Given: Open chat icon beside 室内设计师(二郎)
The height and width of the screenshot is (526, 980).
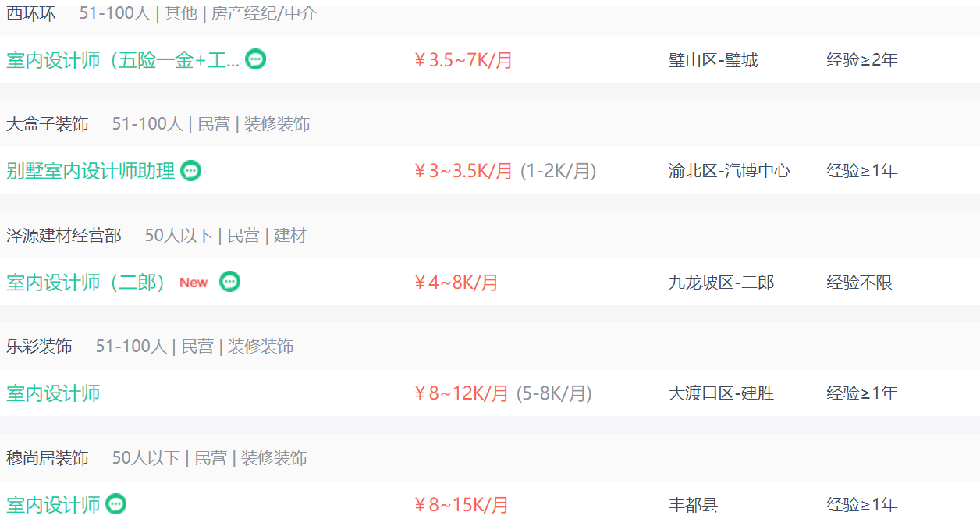Looking at the screenshot, I should click(x=229, y=282).
